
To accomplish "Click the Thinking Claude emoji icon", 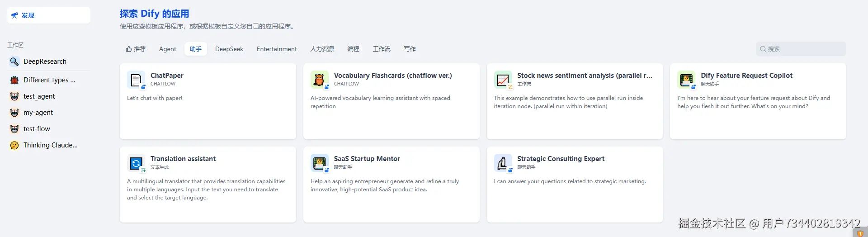I will 14,145.
